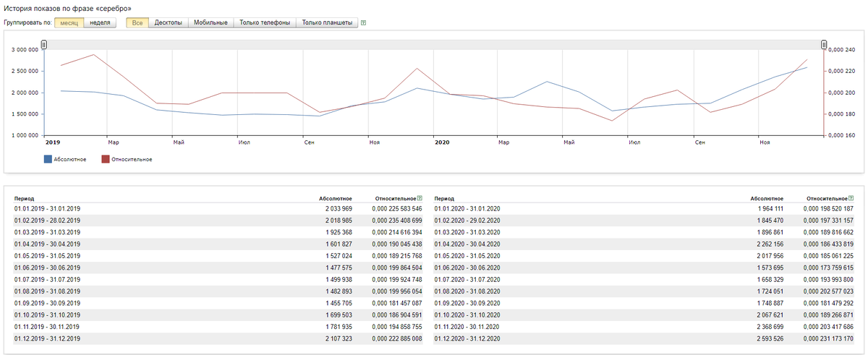Group the chart by неделя
Viewport: 868px width, 355px height.
point(101,22)
